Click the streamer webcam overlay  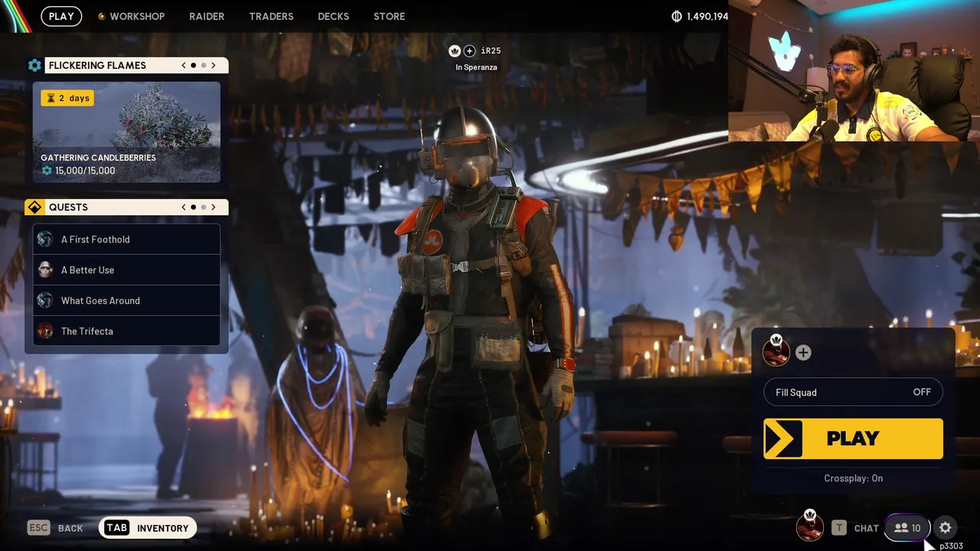tap(854, 70)
